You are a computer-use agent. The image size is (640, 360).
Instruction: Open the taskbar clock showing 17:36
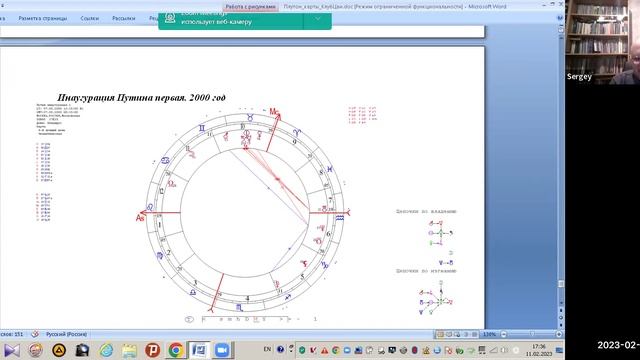[539, 350]
